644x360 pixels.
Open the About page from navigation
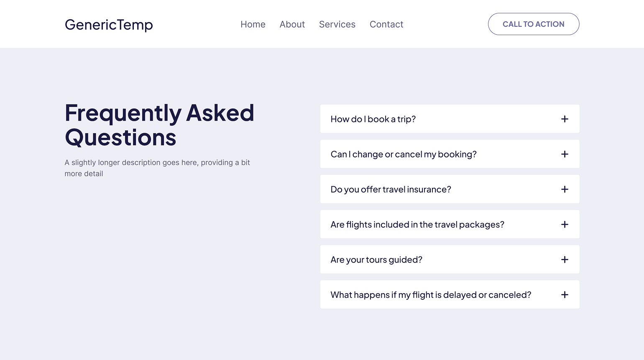tap(292, 24)
